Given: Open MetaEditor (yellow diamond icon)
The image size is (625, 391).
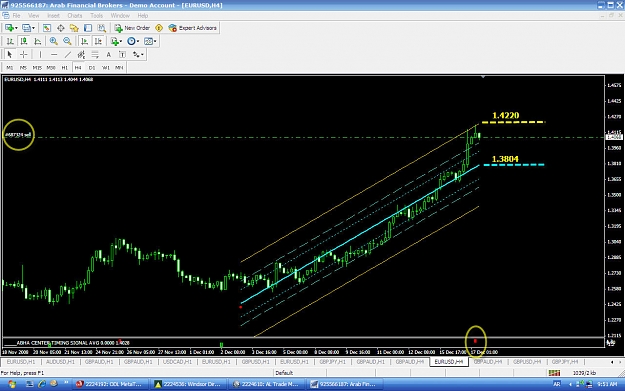Looking at the screenshot, I should point(159,28).
